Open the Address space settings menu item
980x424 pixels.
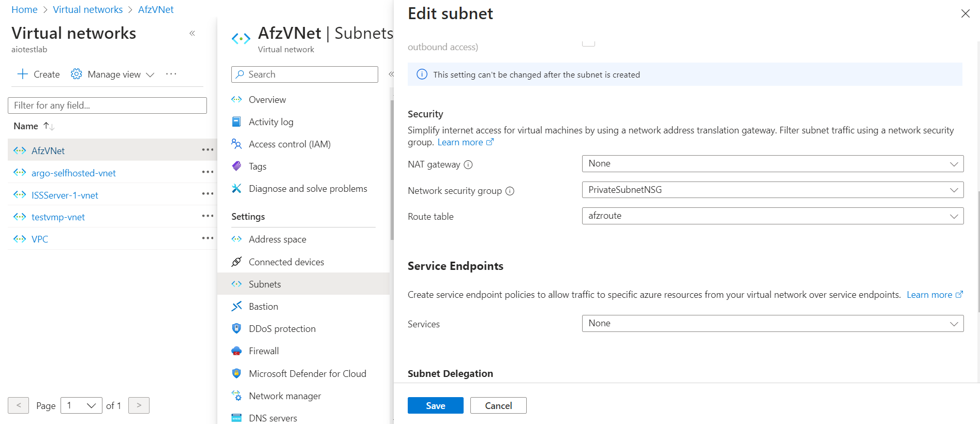[x=277, y=239]
